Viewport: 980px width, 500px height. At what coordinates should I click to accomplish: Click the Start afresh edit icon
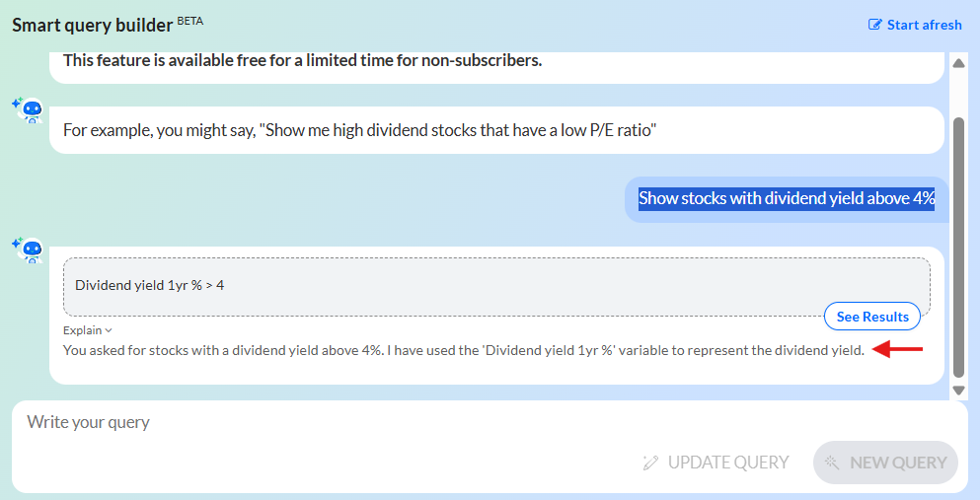pyautogui.click(x=875, y=25)
